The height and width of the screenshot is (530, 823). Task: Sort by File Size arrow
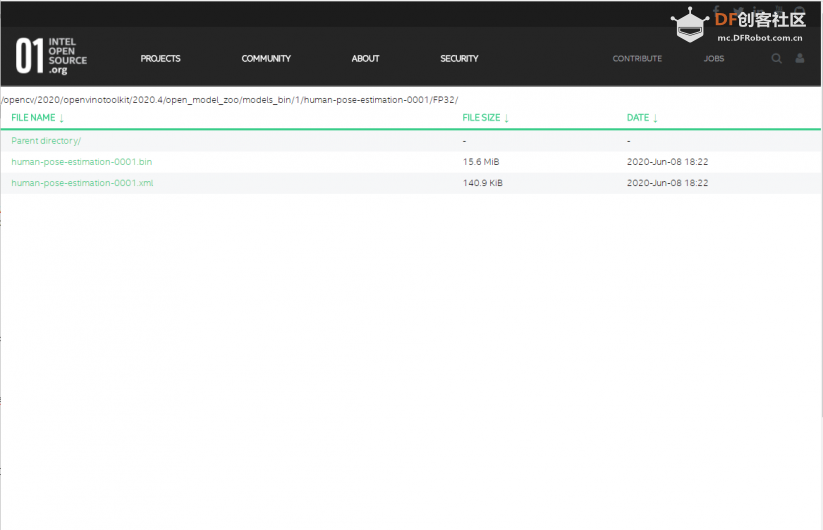(507, 118)
